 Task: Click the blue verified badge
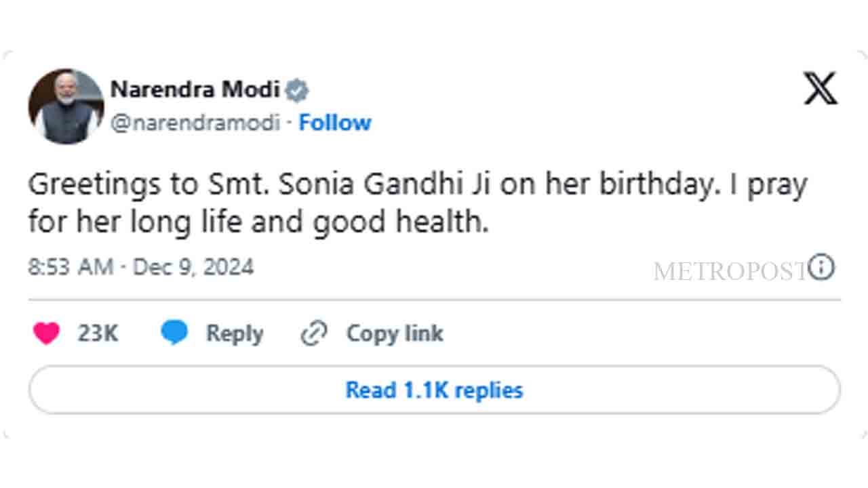click(297, 89)
